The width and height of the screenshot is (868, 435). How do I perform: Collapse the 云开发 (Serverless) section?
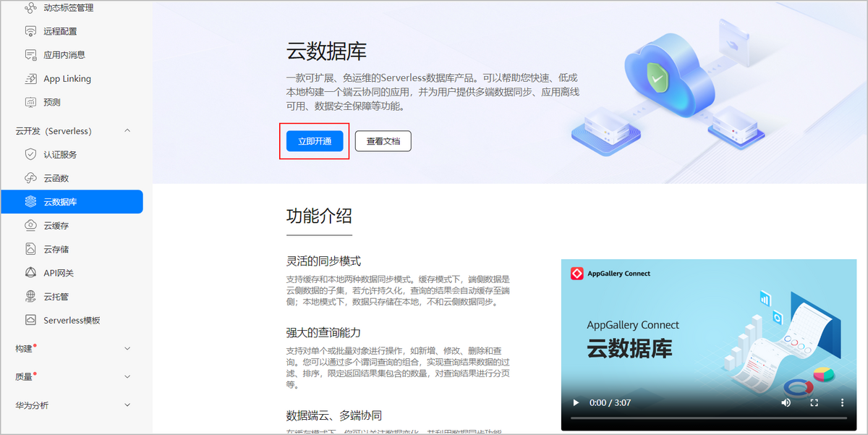pyautogui.click(x=127, y=131)
